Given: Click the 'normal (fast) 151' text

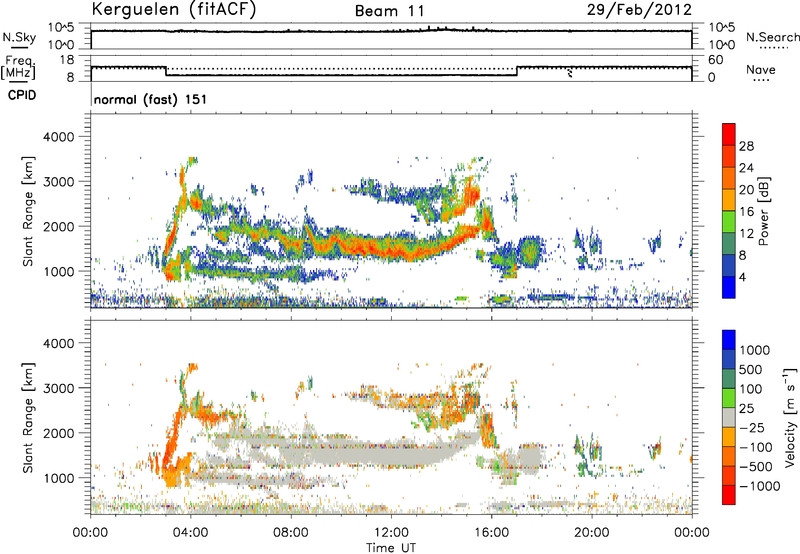Looking at the screenshot, I should [151, 99].
